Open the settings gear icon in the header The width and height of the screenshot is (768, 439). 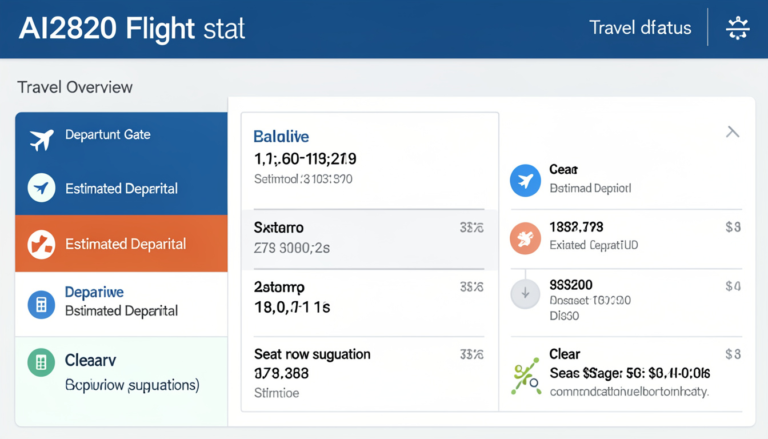click(738, 28)
